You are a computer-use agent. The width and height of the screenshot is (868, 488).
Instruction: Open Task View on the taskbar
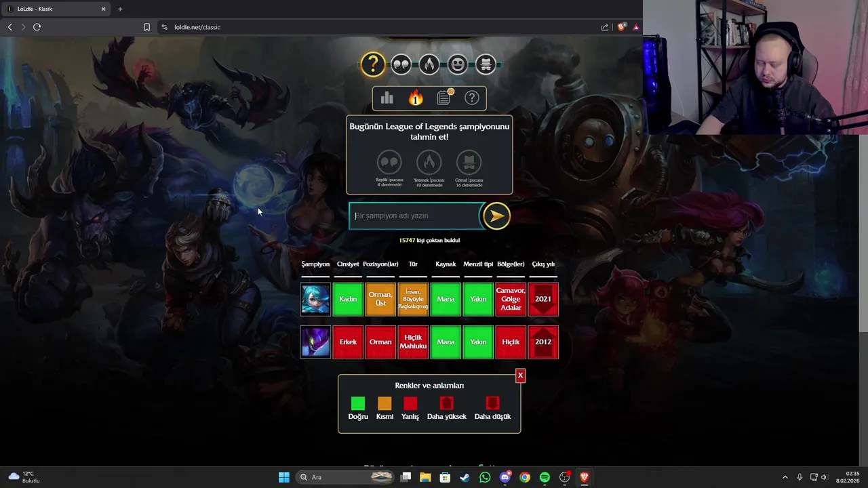point(406,477)
